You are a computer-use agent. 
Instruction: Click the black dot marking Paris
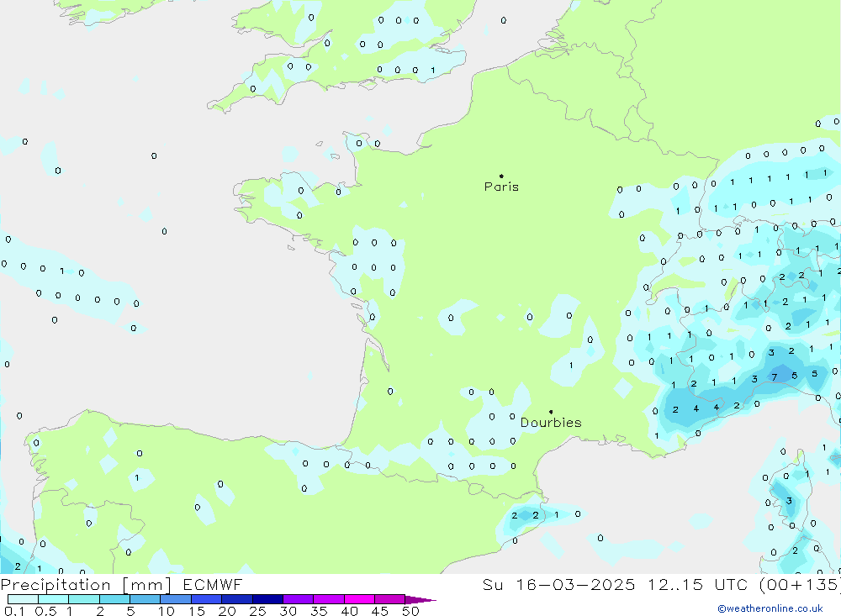click(x=501, y=176)
